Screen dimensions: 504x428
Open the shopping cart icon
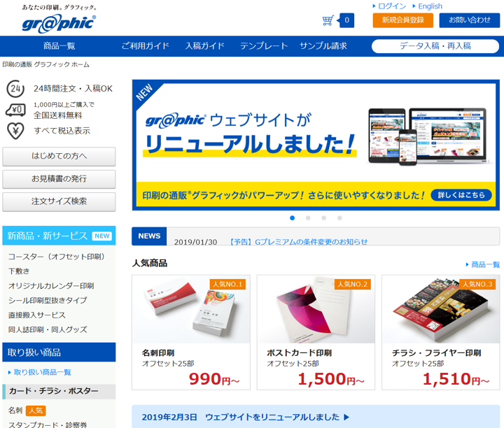[328, 20]
